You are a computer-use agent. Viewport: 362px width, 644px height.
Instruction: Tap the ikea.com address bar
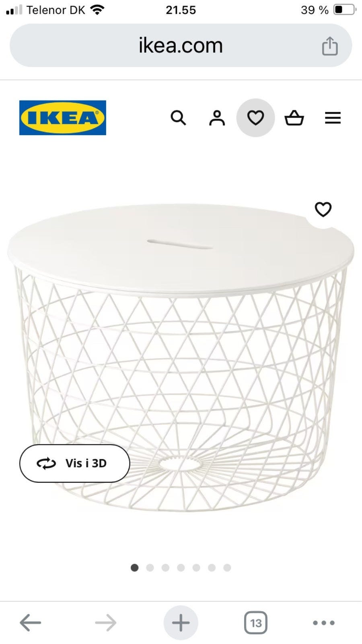pyautogui.click(x=181, y=45)
